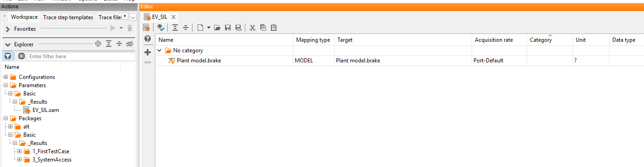This screenshot has width=644, height=167.
Task: Collapse the Packages folder
Action: [x=6, y=118]
